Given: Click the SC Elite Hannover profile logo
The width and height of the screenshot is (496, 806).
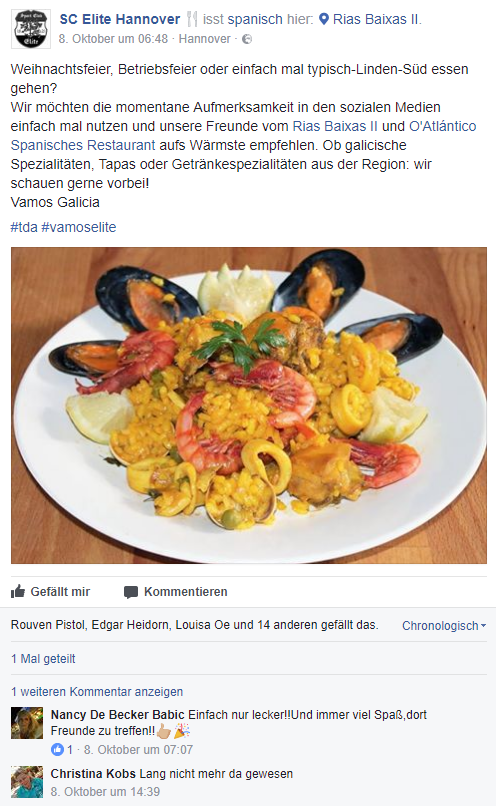Looking at the screenshot, I should click(31, 29).
